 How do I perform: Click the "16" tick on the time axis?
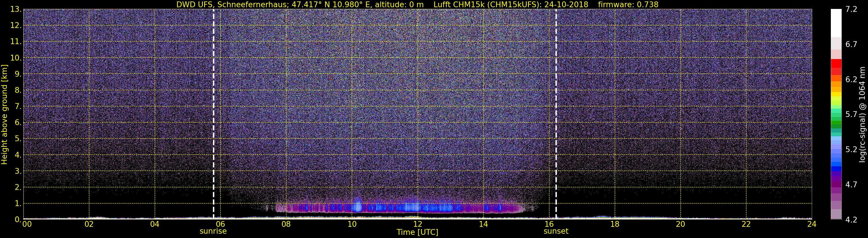(x=549, y=224)
